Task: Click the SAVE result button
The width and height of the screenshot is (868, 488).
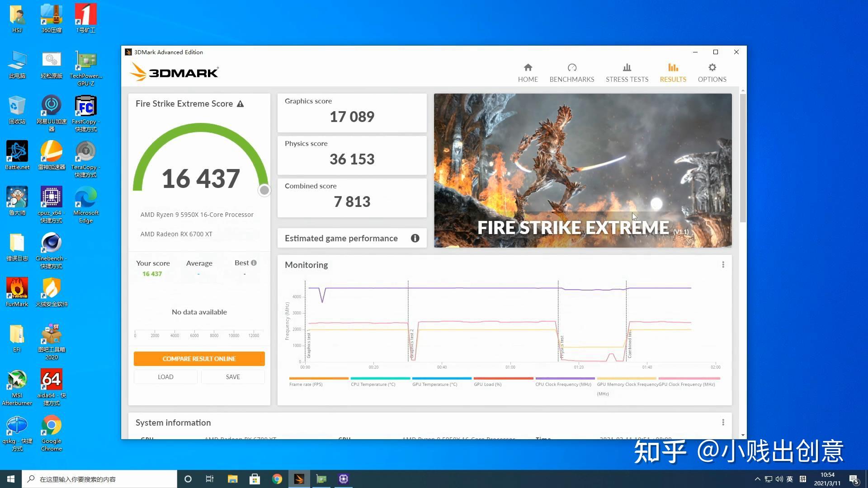Action: point(232,376)
